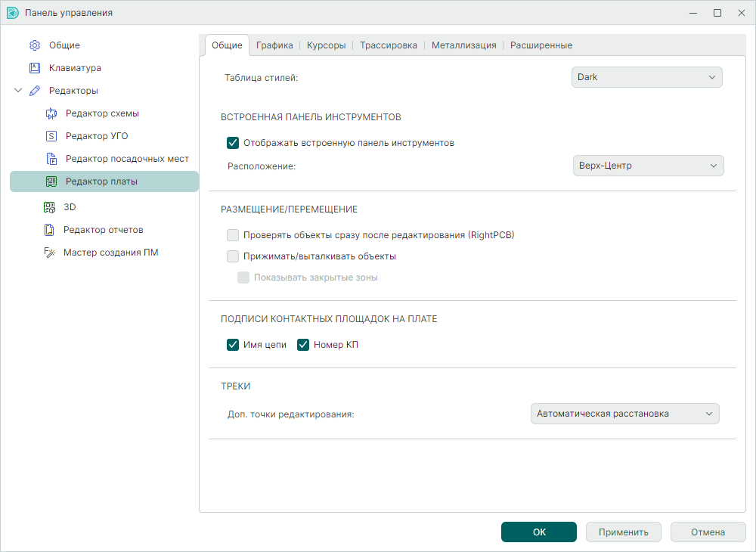Click the pencil icon next to Редакторы
The height and width of the screenshot is (552, 756).
35,91
